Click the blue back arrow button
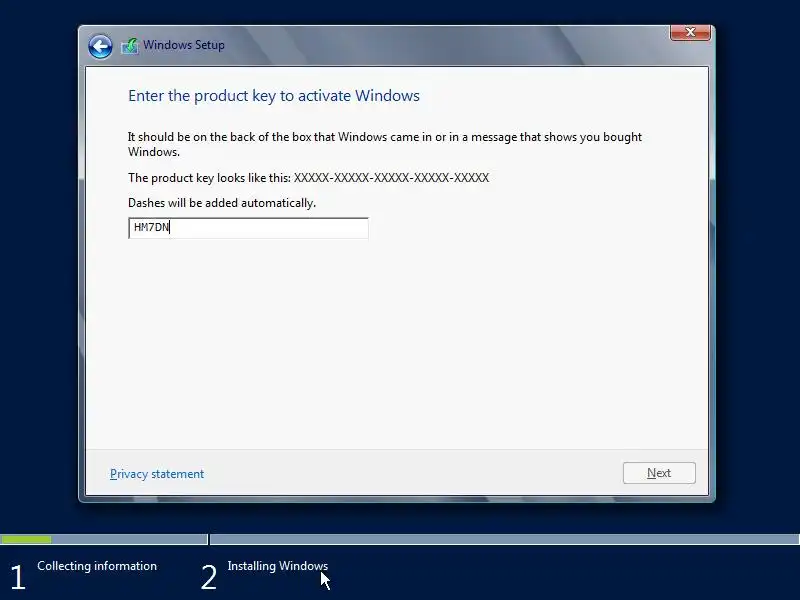 (100, 47)
